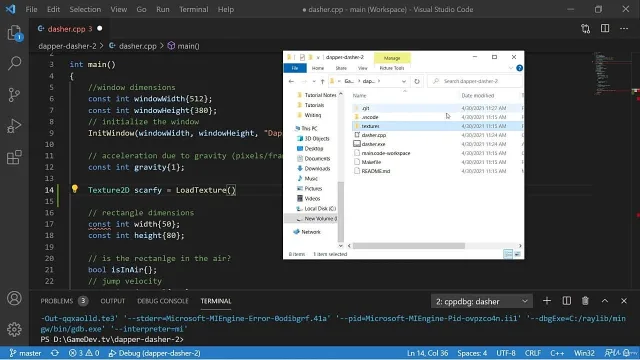
Task: Click the breadcrumb arrow after 'dap...' in address bar
Action: point(379,81)
